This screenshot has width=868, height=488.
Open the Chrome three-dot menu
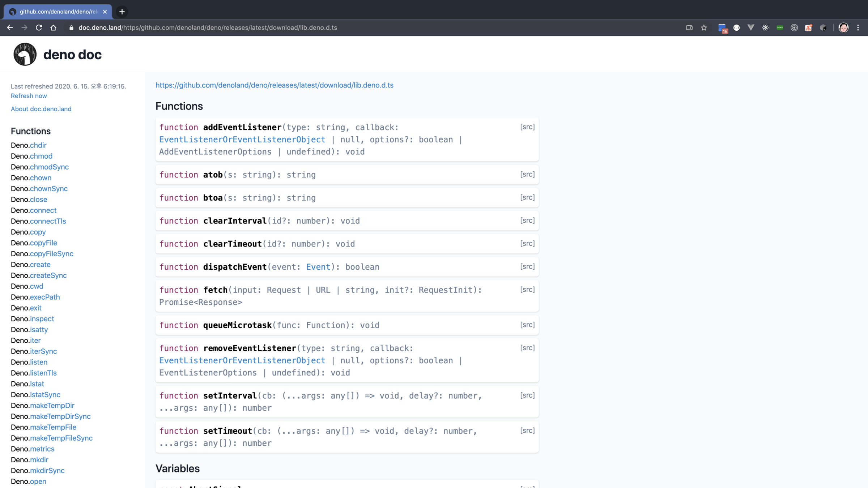pyautogui.click(x=858, y=27)
